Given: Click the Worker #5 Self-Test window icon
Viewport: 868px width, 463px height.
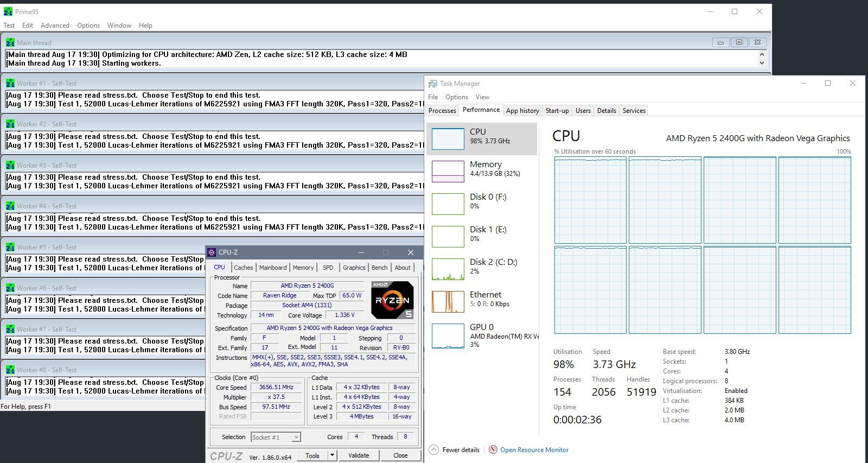Looking at the screenshot, I should point(10,247).
